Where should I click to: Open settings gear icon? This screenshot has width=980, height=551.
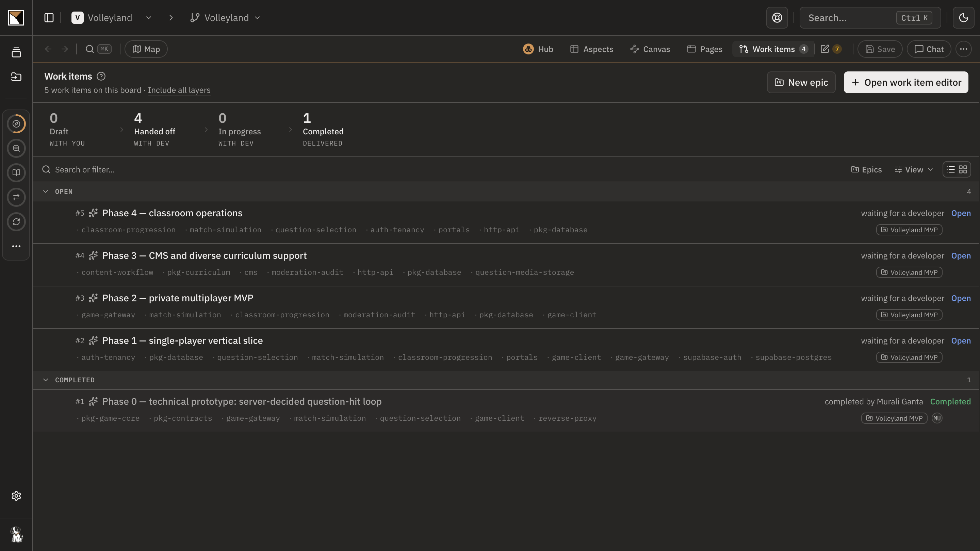click(x=16, y=496)
